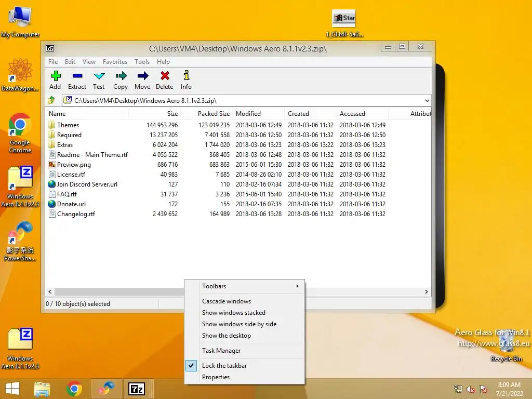Click the Test archive icon
This screenshot has width=532, height=399.
tap(99, 80)
